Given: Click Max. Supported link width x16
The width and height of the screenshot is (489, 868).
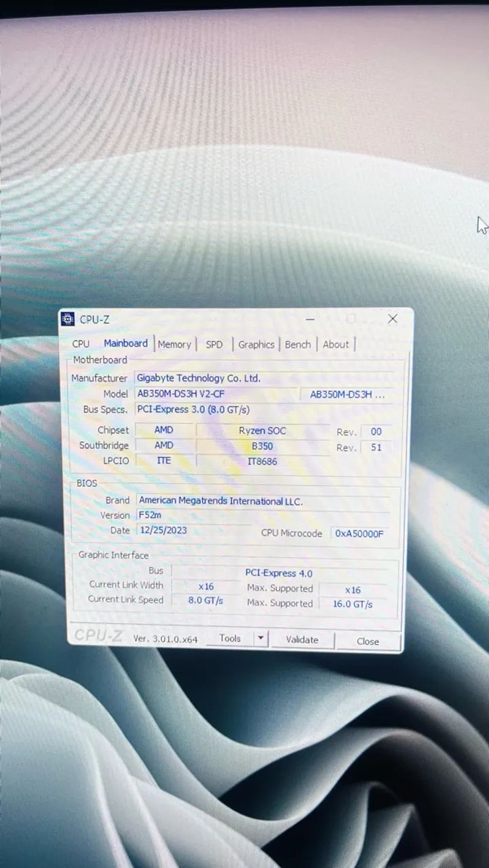Looking at the screenshot, I should 353,590.
